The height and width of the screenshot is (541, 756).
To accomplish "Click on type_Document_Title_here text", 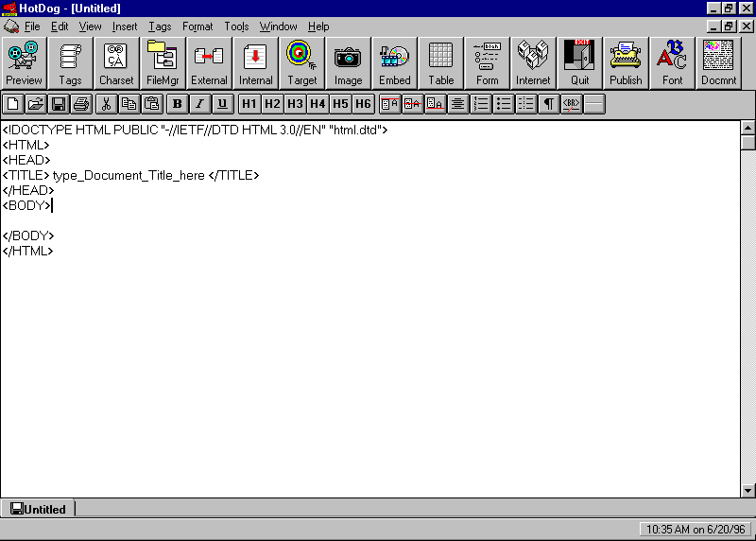I will pos(129,176).
